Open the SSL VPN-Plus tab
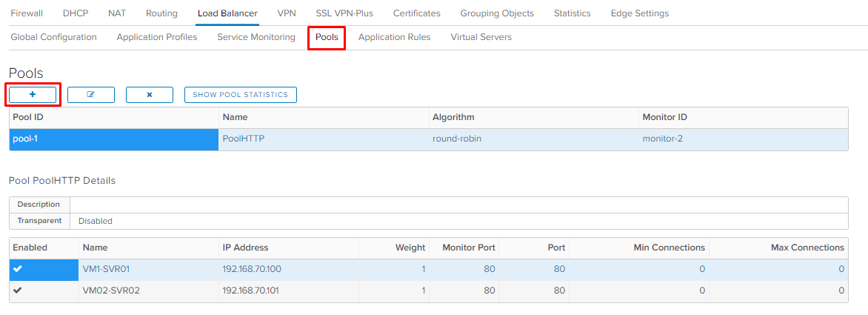Image resolution: width=868 pixels, height=315 pixels. (x=344, y=13)
